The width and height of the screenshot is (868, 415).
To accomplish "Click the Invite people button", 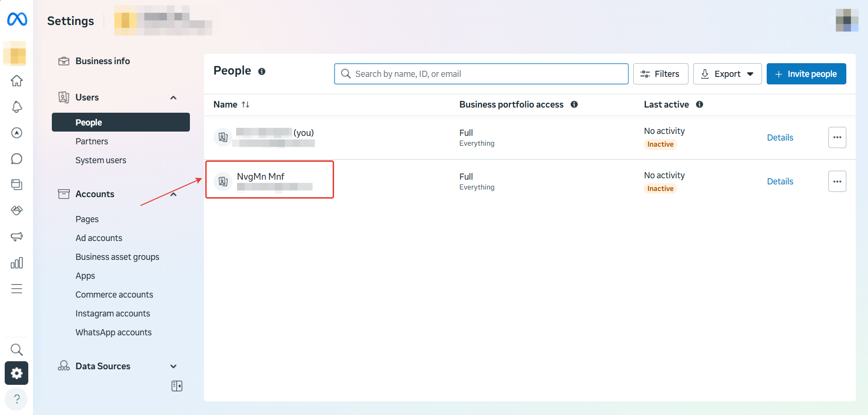I will coord(806,74).
